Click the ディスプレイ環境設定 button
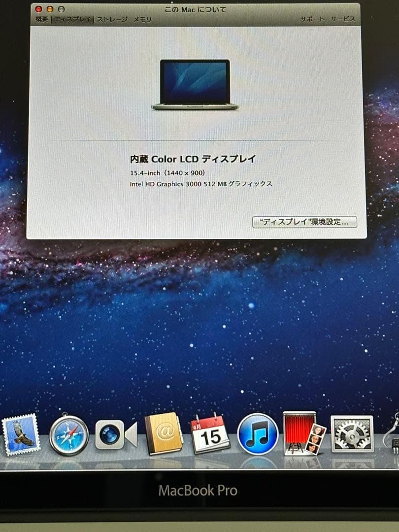399x532 pixels. pyautogui.click(x=304, y=222)
